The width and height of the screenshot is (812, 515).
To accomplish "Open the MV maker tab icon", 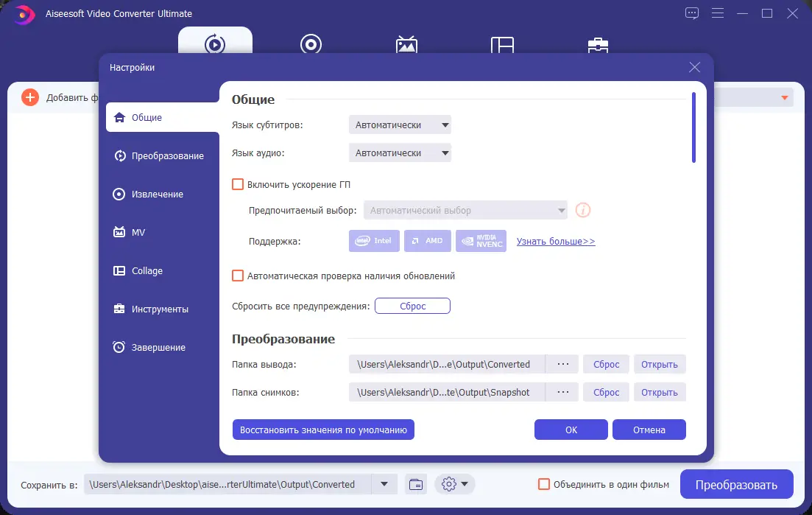I will coord(406,44).
